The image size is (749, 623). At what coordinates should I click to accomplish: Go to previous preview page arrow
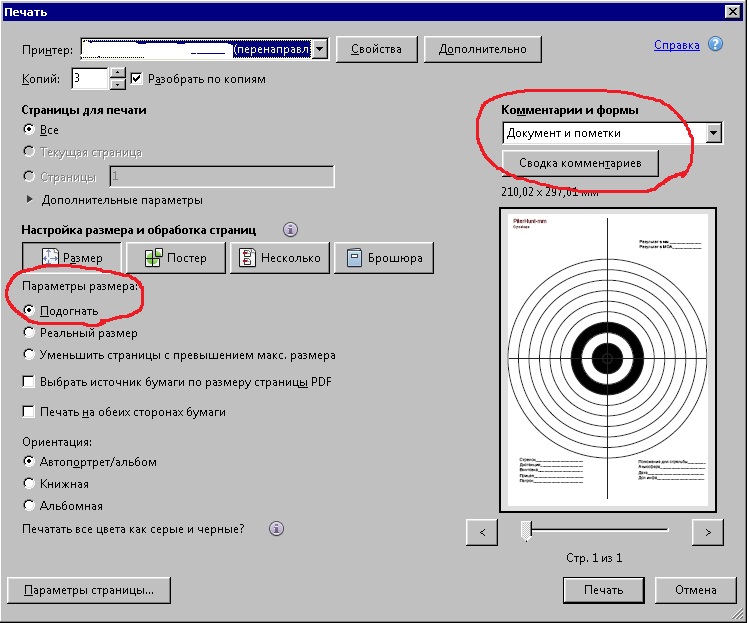pos(482,533)
